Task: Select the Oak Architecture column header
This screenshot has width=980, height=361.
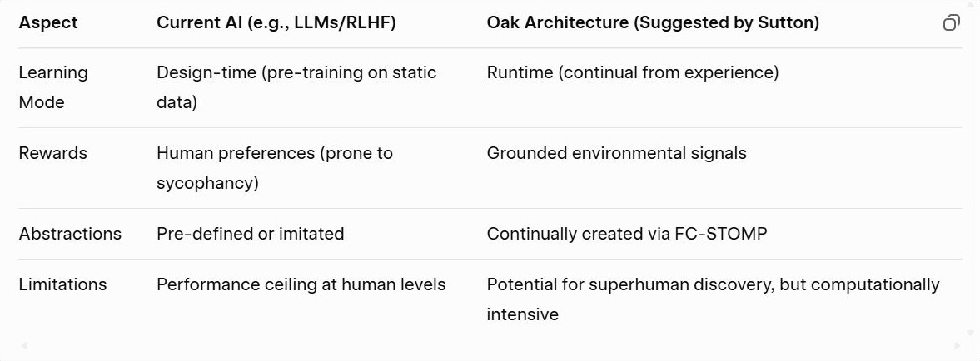Action: pos(653,23)
